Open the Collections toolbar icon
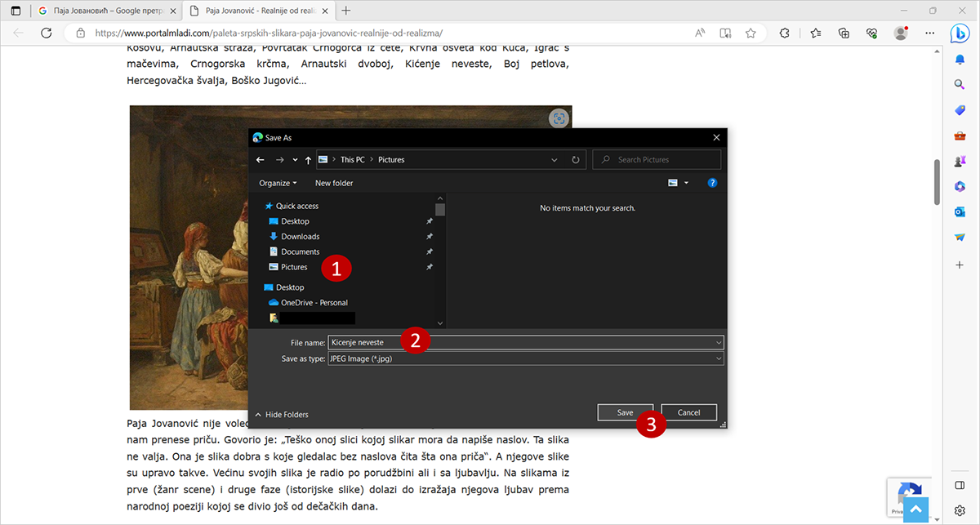This screenshot has width=980, height=525. point(844,33)
